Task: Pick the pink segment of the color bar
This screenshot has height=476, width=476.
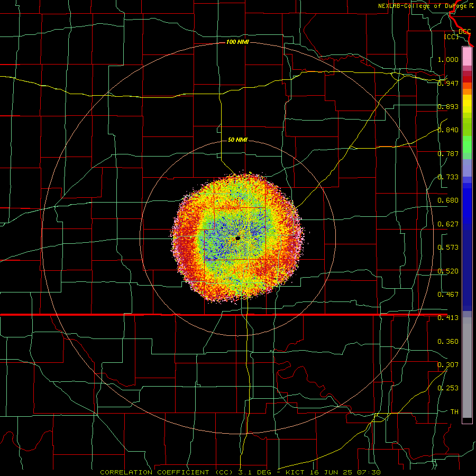Action: click(x=467, y=56)
